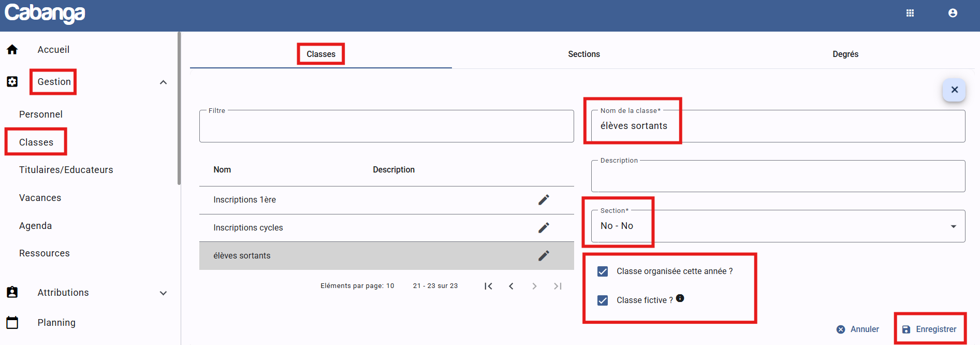Click the Enregistrer button to save
Image resolution: width=980 pixels, height=345 pixels.
pos(930,329)
